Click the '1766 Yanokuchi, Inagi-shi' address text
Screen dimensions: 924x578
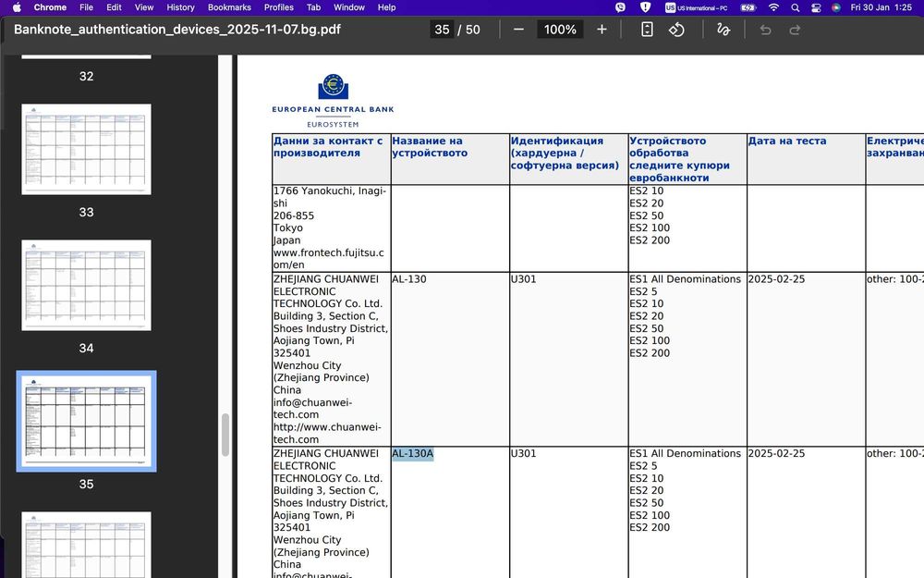point(330,197)
